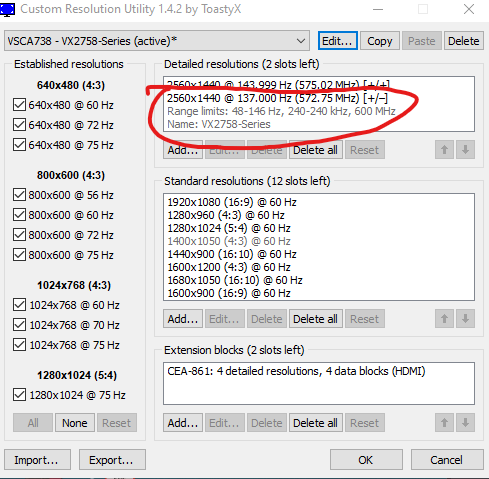Click Edit next to monitor dropdown
Viewport: 489px width, 479px height.
[337, 41]
